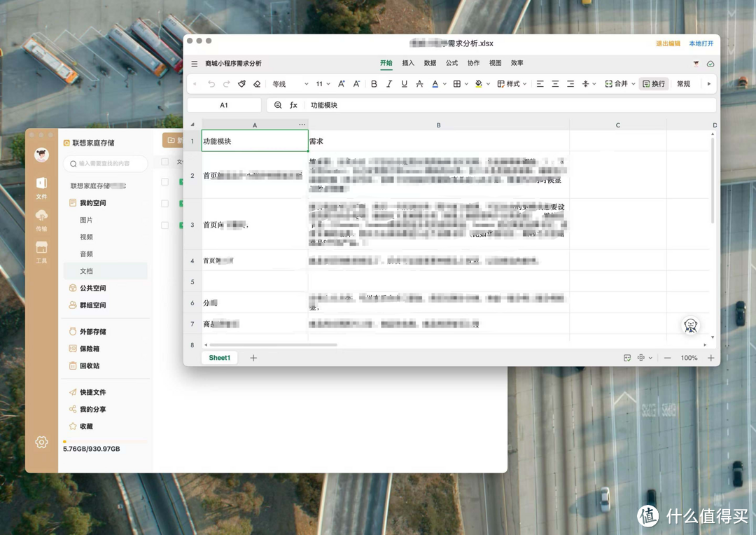The image size is (756, 535).
Task: Enable 换行 text wrapping
Action: click(x=653, y=83)
